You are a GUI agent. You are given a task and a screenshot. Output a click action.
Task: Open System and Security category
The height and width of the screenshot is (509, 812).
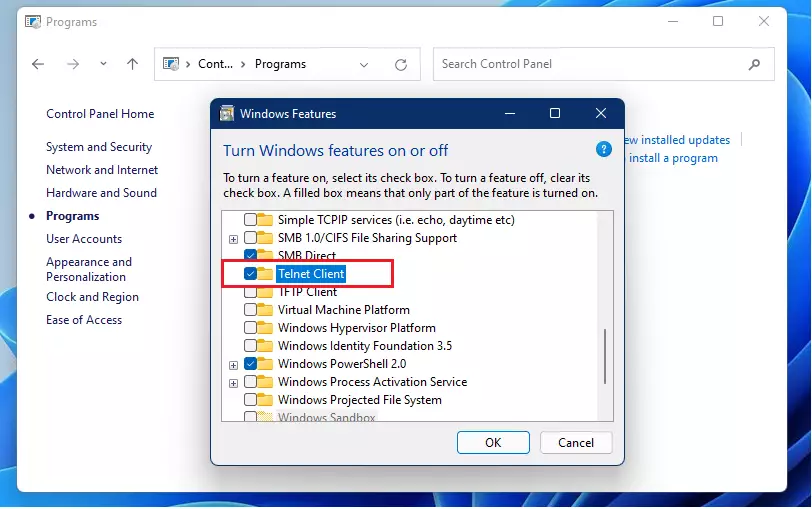click(99, 147)
